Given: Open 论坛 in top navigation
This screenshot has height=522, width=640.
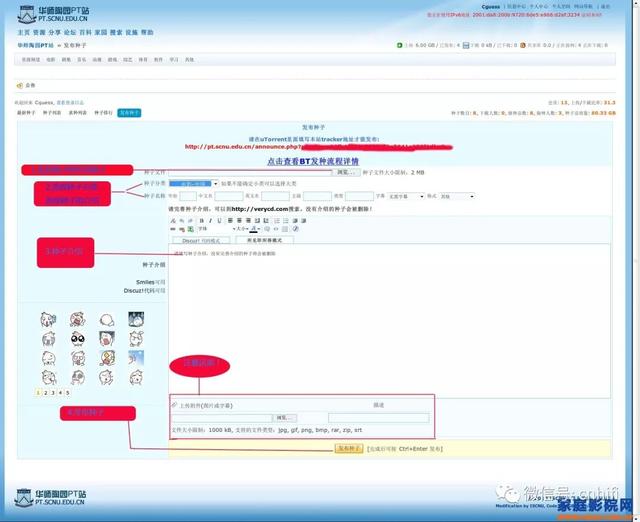Looking at the screenshot, I should click(70, 32).
